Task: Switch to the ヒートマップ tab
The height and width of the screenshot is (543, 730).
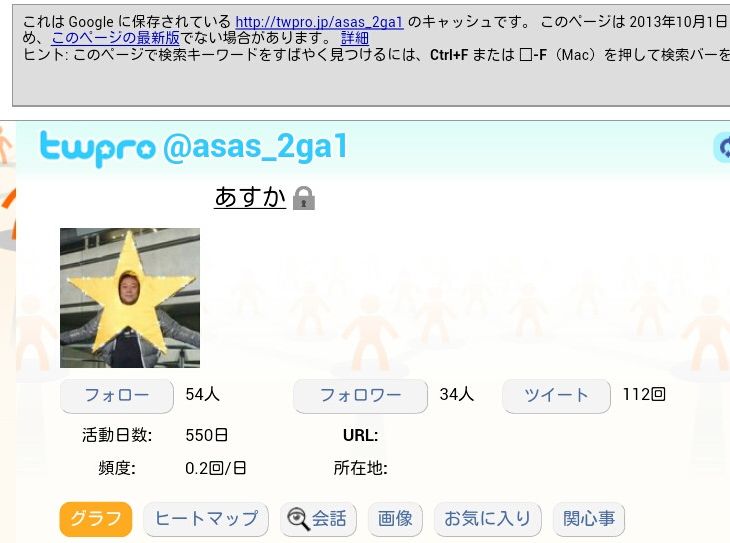Action: [206, 519]
